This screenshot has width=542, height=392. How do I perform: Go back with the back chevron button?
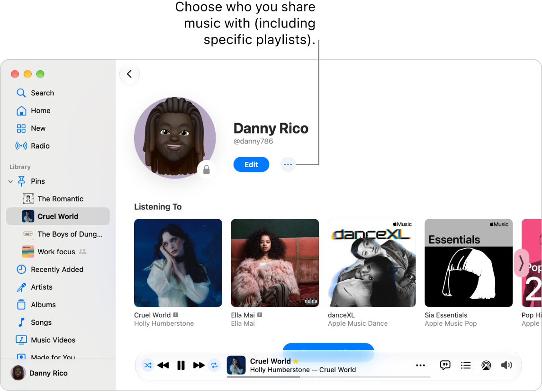[129, 74]
